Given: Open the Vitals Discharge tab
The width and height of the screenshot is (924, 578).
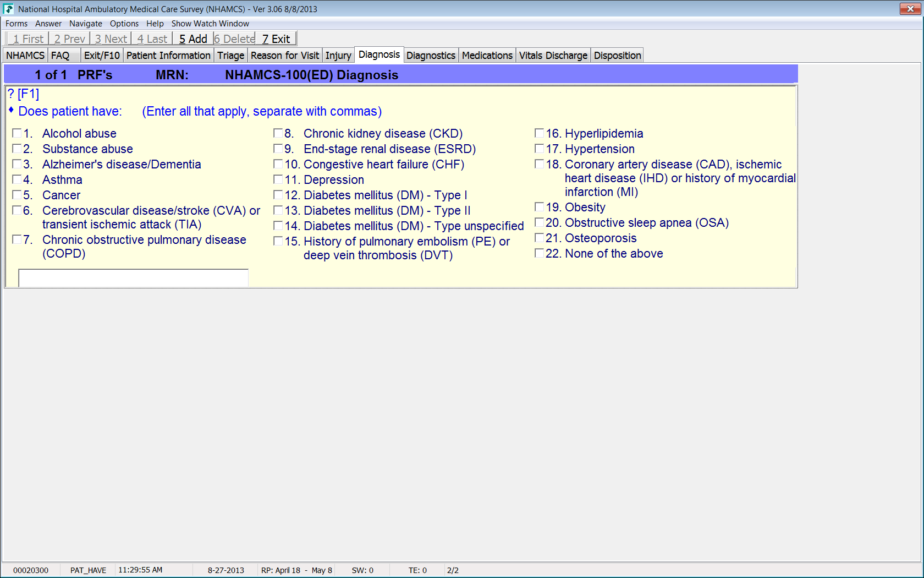Looking at the screenshot, I should 553,56.
